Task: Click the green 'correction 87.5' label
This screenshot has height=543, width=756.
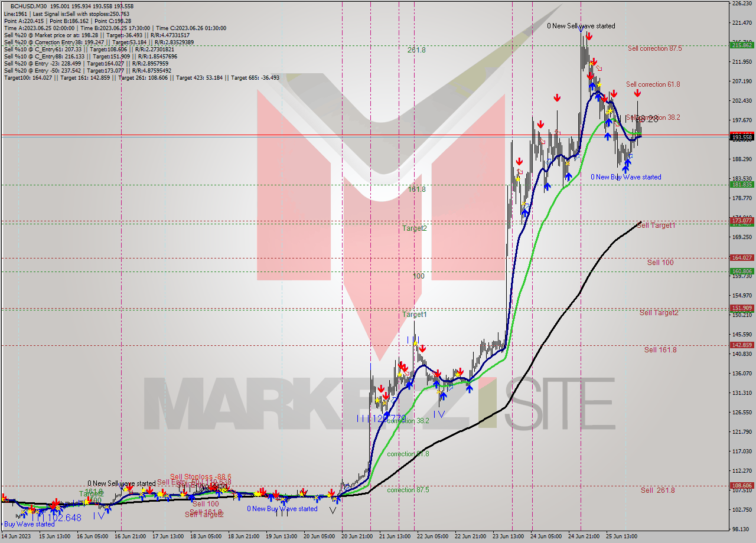Action: coord(408,490)
